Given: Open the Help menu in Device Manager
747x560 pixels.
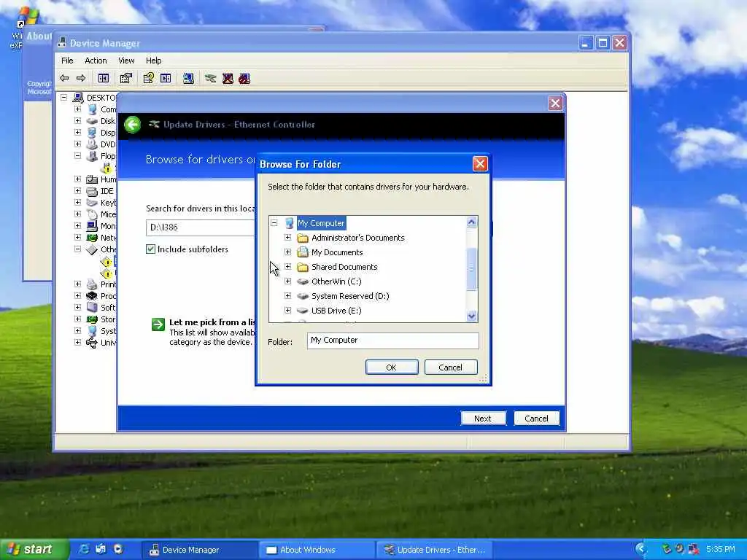Looking at the screenshot, I should 153,61.
